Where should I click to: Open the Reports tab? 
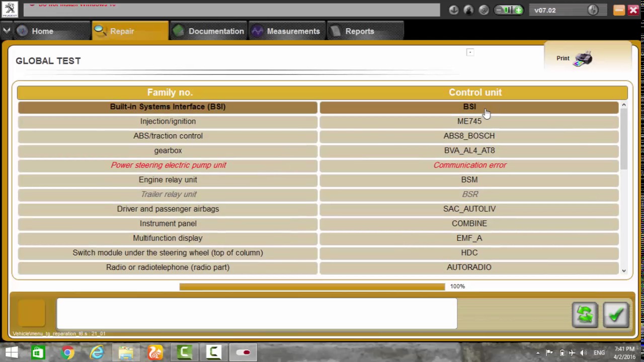pyautogui.click(x=365, y=31)
